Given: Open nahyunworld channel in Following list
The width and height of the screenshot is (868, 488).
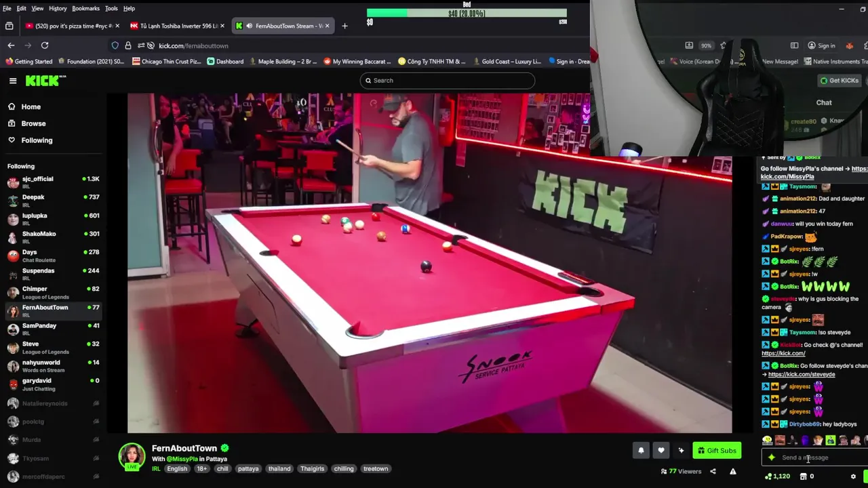Looking at the screenshot, I should coord(53,365).
